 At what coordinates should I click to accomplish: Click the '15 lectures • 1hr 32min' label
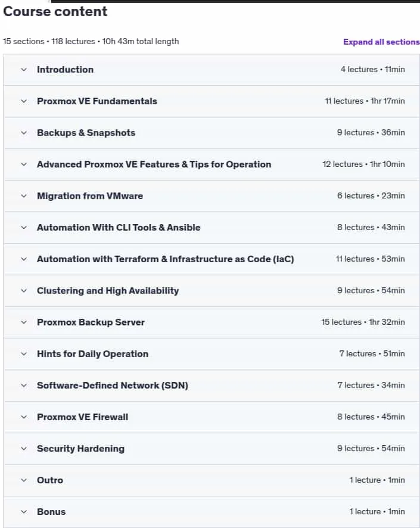click(363, 322)
